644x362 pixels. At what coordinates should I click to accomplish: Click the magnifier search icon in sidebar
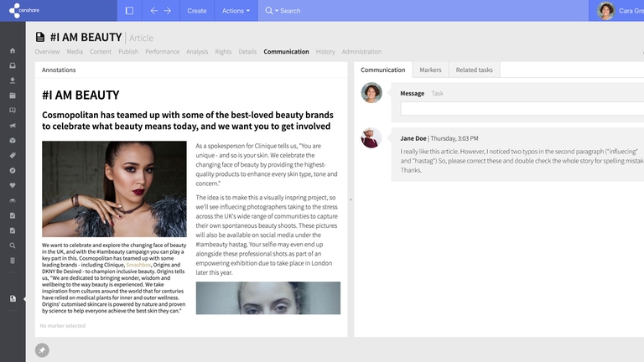[x=13, y=246]
